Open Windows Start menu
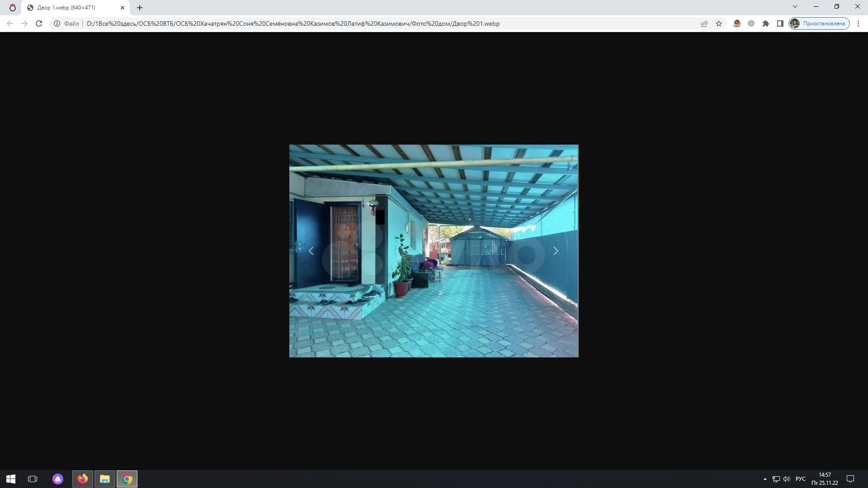Viewport: 868px width, 488px height. tap(11, 479)
